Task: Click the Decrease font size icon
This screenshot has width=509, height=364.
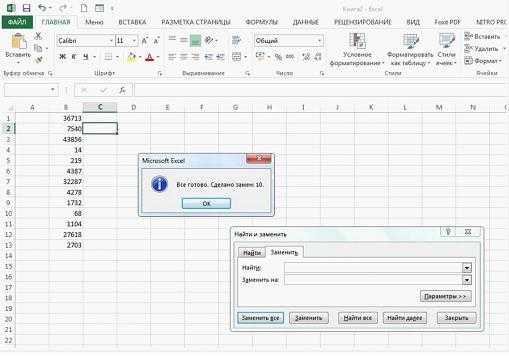Action: [156, 41]
